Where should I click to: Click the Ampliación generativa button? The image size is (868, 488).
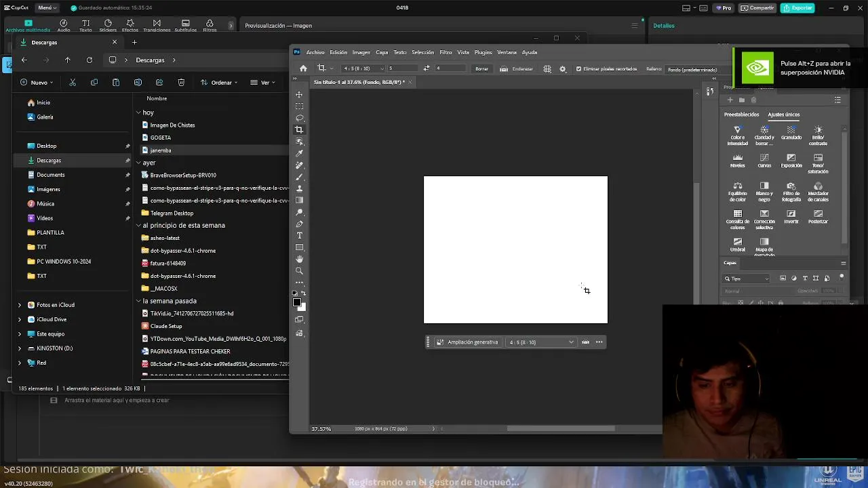point(467,342)
